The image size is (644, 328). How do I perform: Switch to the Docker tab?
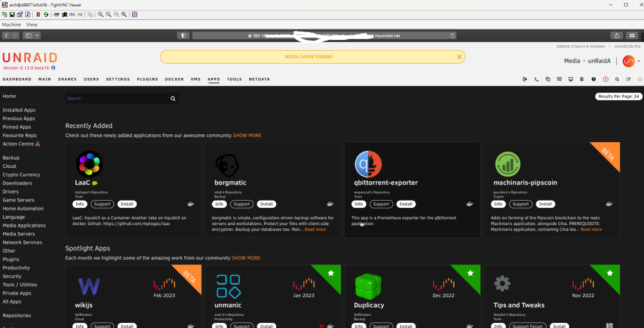(x=174, y=79)
